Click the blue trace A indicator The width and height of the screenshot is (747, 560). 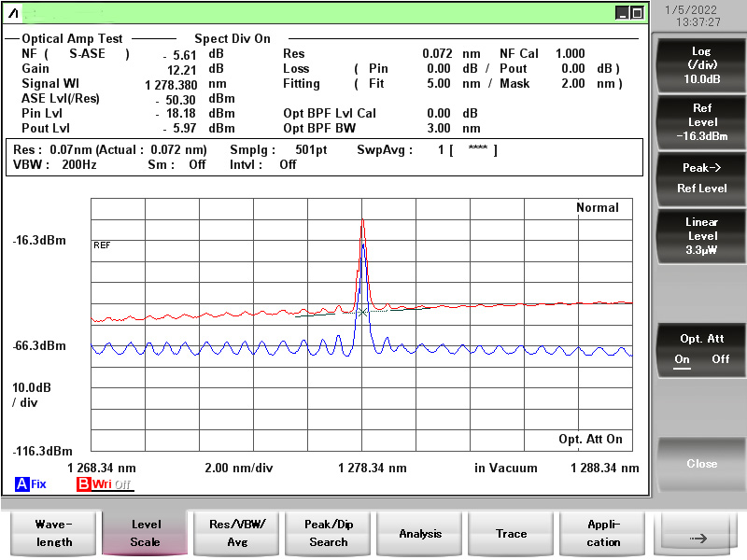pyautogui.click(x=21, y=484)
